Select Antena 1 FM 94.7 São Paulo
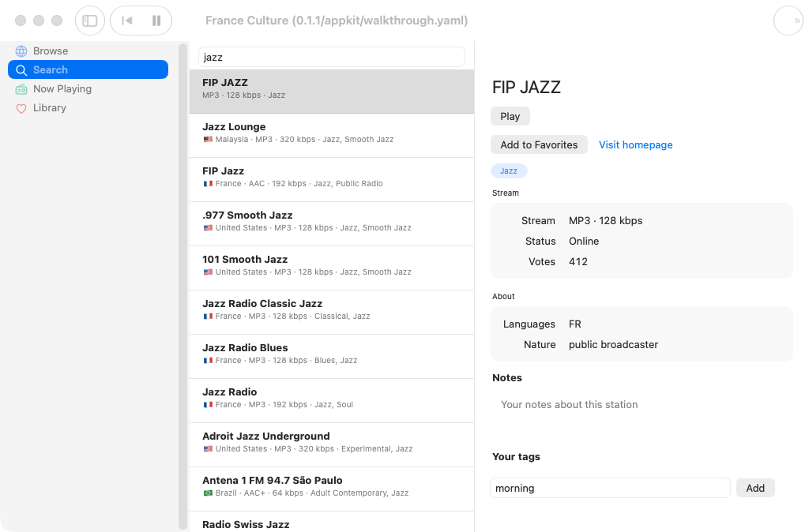 coord(332,489)
